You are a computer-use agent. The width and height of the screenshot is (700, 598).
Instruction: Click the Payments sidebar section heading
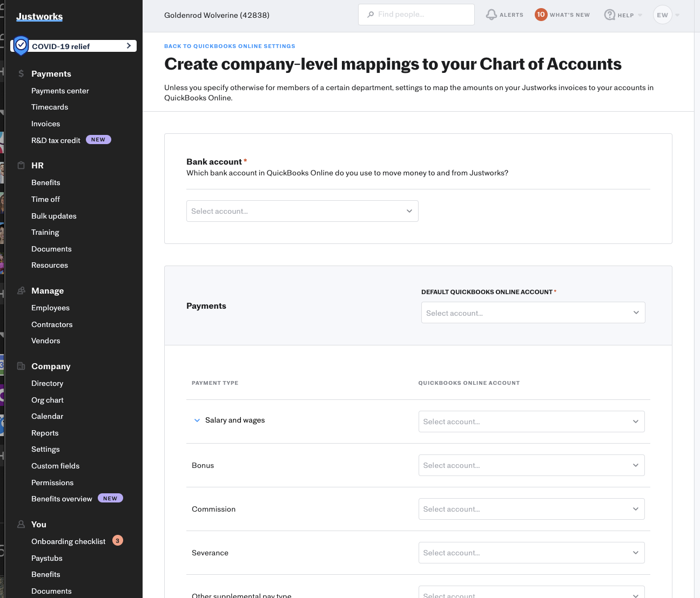51,73
